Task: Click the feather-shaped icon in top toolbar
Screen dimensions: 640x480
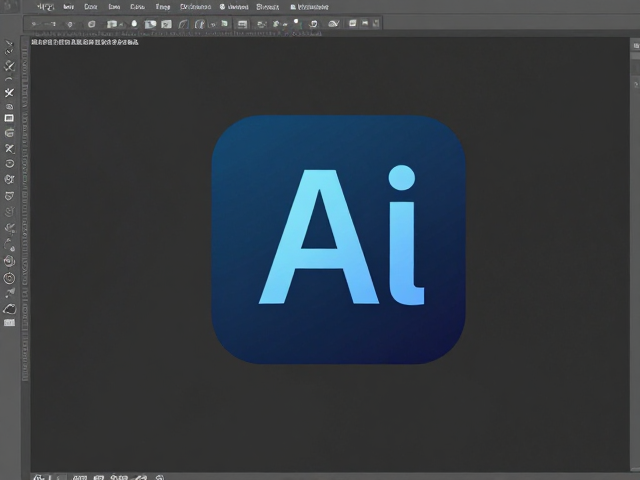Action: click(x=183, y=24)
